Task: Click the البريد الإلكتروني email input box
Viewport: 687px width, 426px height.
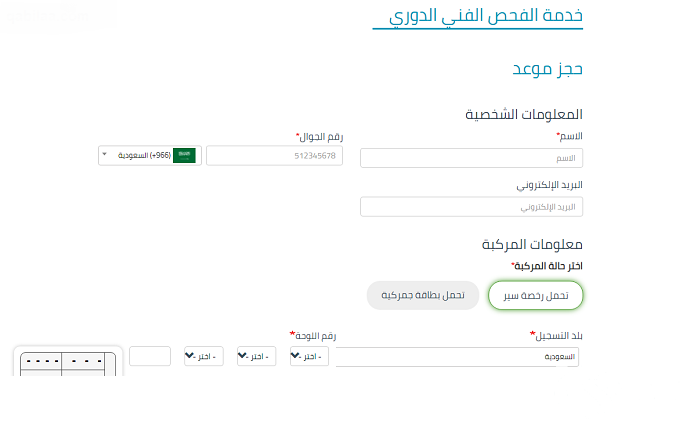Action: coord(471,207)
